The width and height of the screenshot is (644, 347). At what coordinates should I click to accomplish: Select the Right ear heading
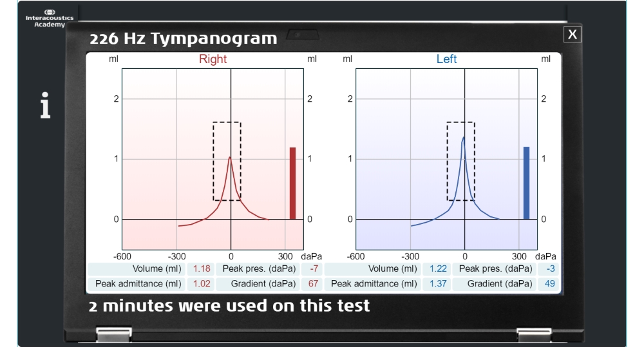(213, 59)
